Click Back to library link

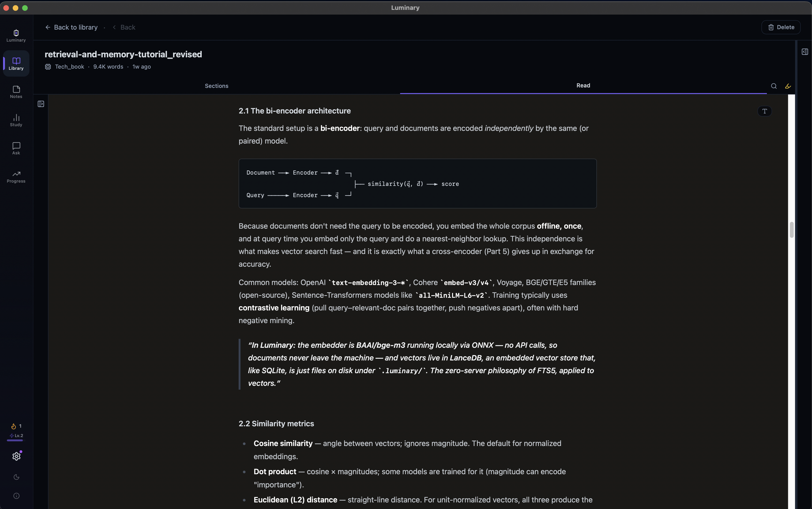tap(71, 27)
